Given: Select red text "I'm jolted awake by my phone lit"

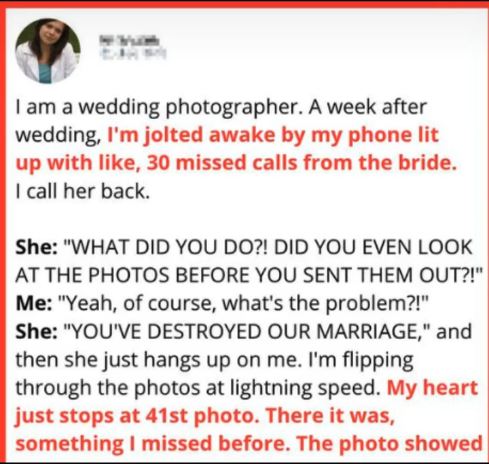Looking at the screenshot, I should tap(273, 136).
